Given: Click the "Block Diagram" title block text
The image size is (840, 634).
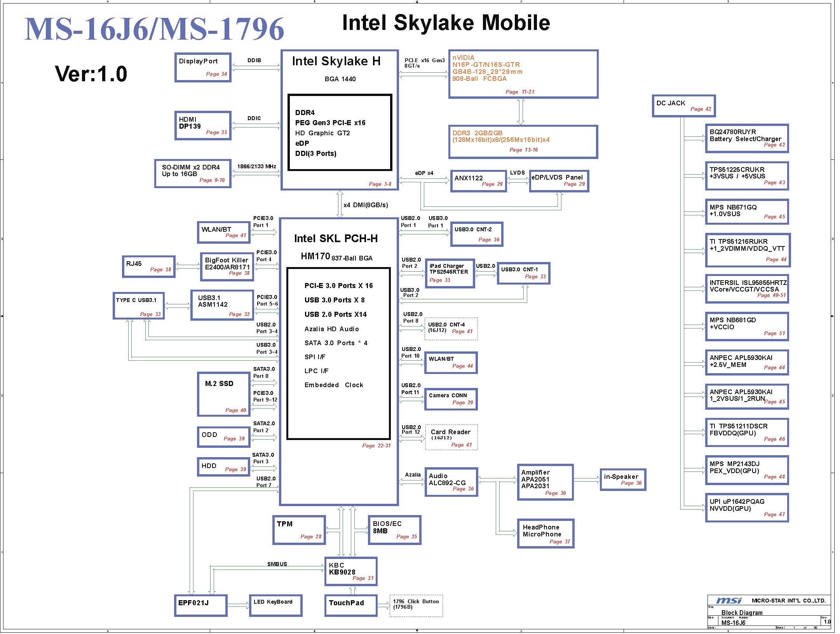Looking at the screenshot, I should pyautogui.click(x=742, y=613).
